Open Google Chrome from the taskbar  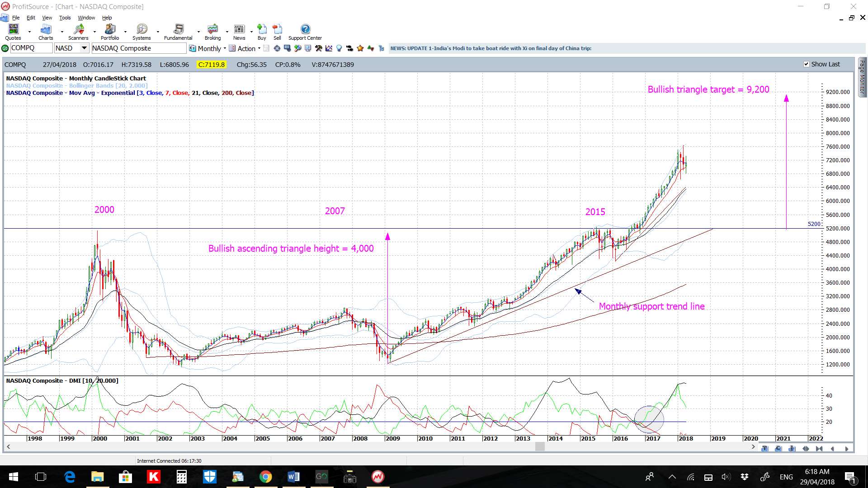tap(265, 477)
